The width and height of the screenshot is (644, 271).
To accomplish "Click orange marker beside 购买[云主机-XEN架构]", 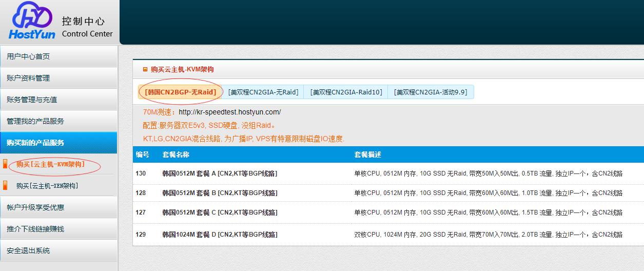I will tap(6, 186).
